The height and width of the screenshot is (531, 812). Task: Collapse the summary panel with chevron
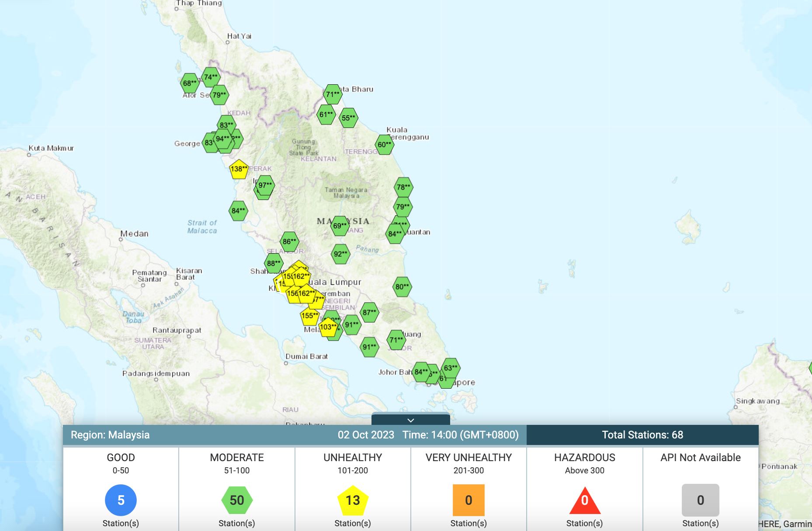(x=410, y=420)
